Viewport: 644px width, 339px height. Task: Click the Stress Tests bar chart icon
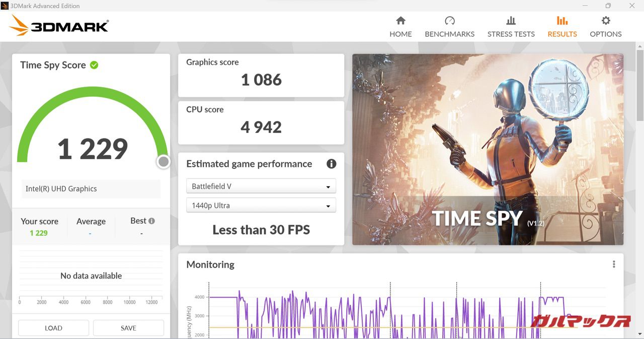tap(511, 21)
